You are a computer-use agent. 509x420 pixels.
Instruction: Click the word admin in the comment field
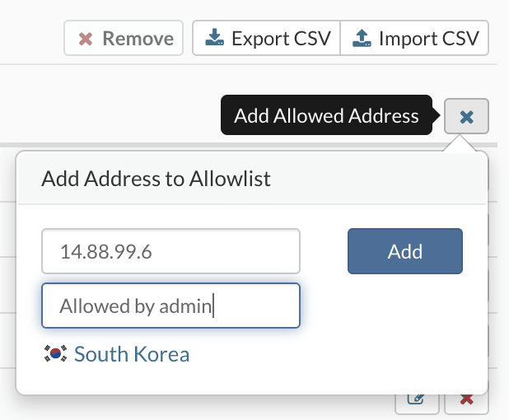click(x=185, y=306)
